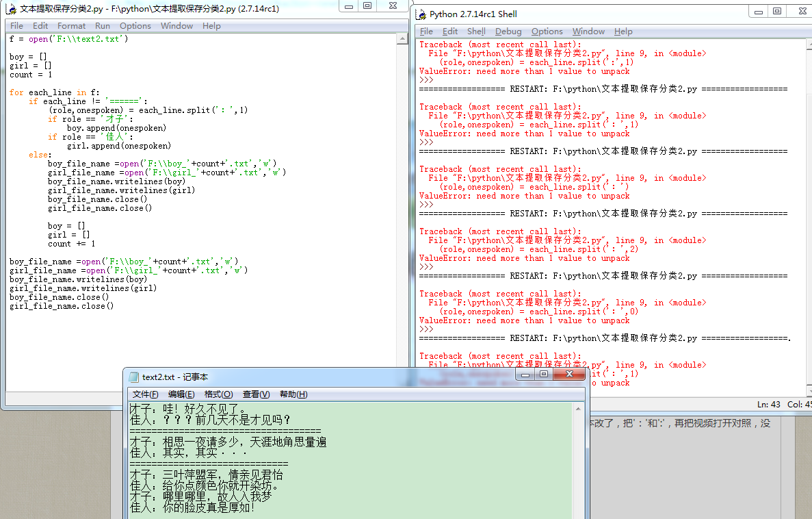Open the Debug menu in Python Shell
This screenshot has height=519, width=812.
pyautogui.click(x=508, y=31)
